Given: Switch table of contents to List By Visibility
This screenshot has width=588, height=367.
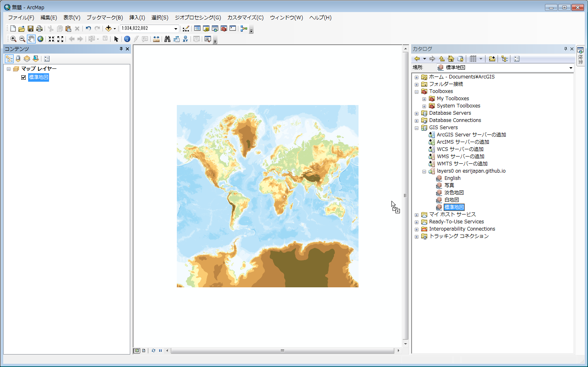Looking at the screenshot, I should pyautogui.click(x=27, y=58).
